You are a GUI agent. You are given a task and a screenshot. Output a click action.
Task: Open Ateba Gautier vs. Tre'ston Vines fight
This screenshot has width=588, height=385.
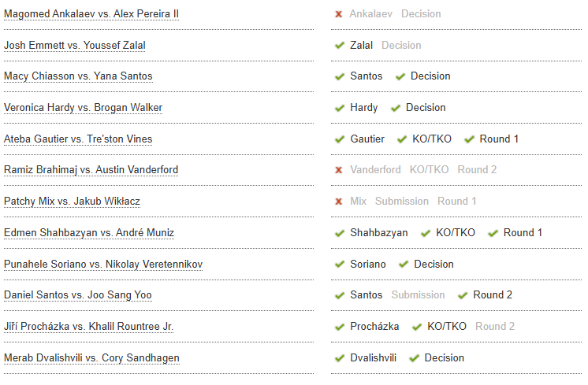78,139
